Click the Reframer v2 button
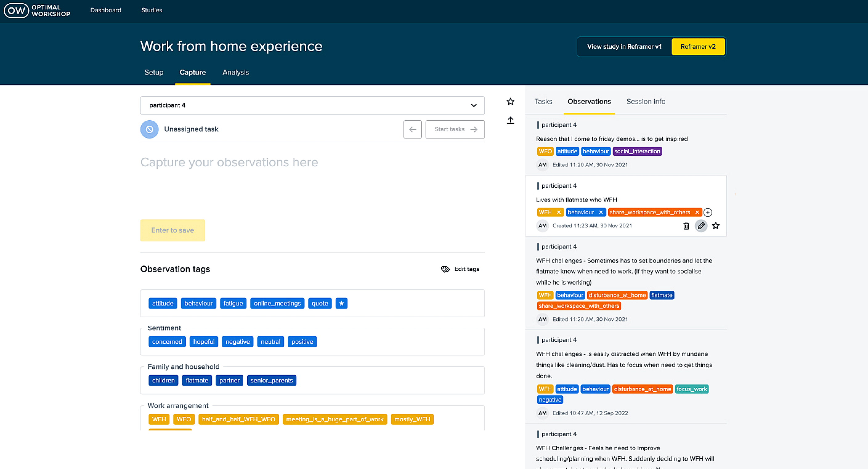This screenshot has height=469, width=868. [698, 47]
